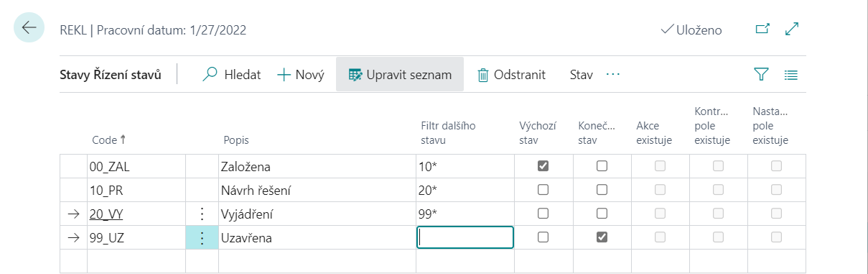Toggle Upravit seznam edit mode
Viewport: 868px width, 274px height.
pyautogui.click(x=400, y=74)
